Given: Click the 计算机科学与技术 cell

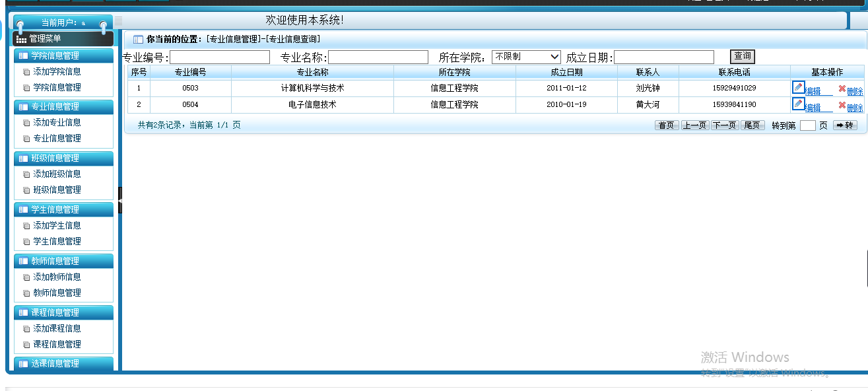Looking at the screenshot, I should (x=312, y=88).
